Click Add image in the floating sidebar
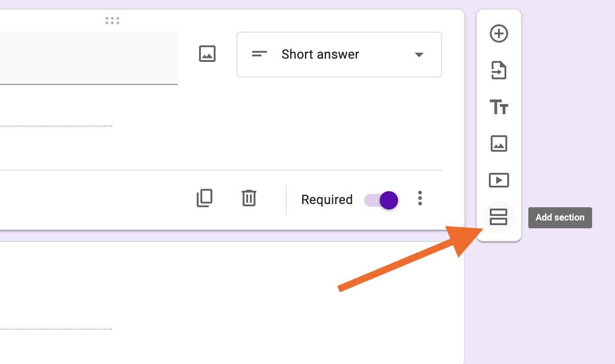This screenshot has width=615, height=364. click(x=499, y=144)
